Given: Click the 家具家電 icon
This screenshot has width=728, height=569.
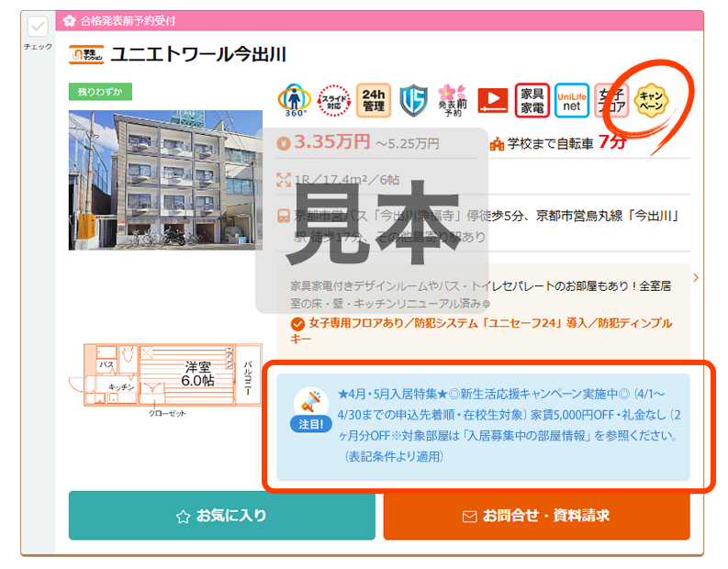Looking at the screenshot, I should point(532,100).
